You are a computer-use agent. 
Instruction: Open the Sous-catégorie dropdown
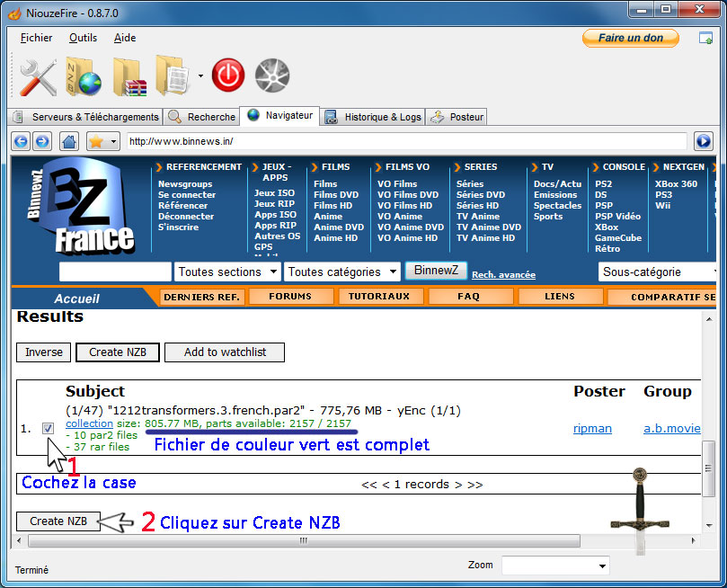658,272
